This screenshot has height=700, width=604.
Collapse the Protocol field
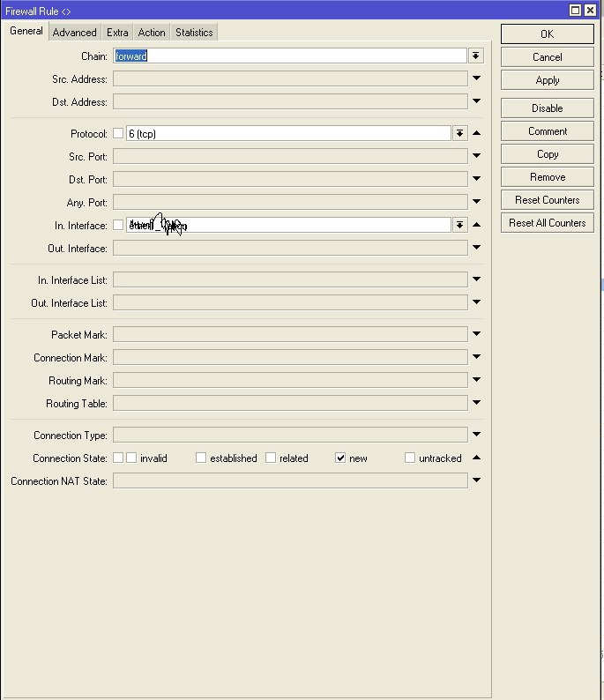coord(476,133)
